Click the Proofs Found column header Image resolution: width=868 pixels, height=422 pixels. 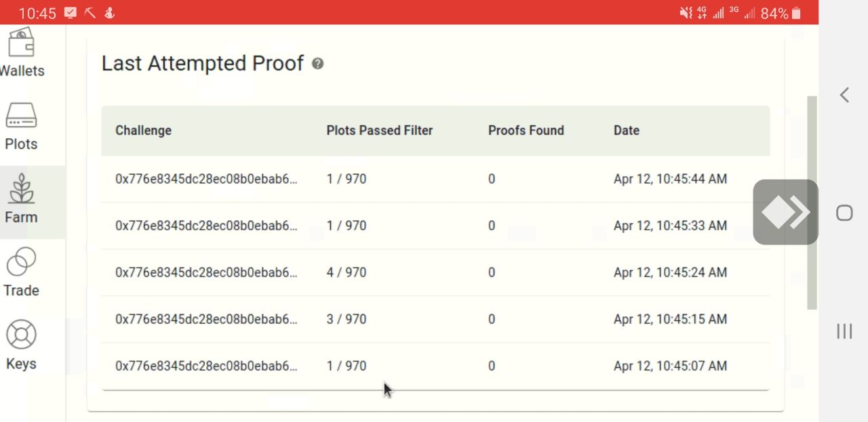pos(526,131)
